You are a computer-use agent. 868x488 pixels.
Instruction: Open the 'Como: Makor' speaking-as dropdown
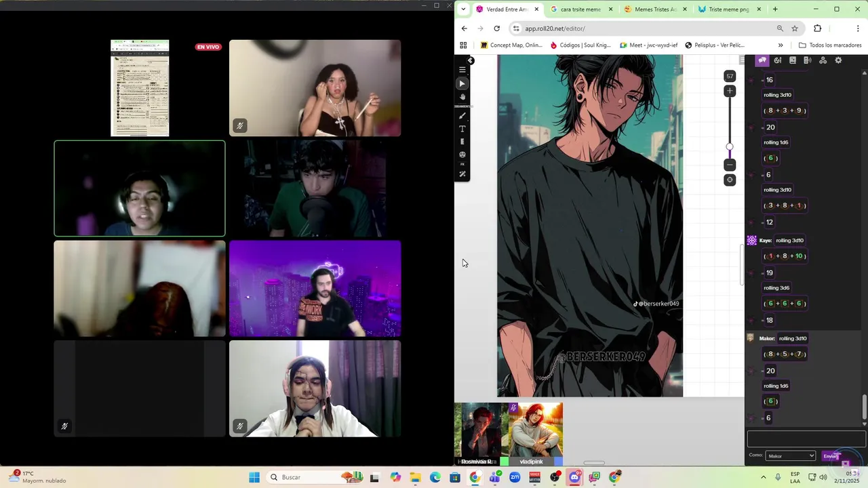[791, 456]
